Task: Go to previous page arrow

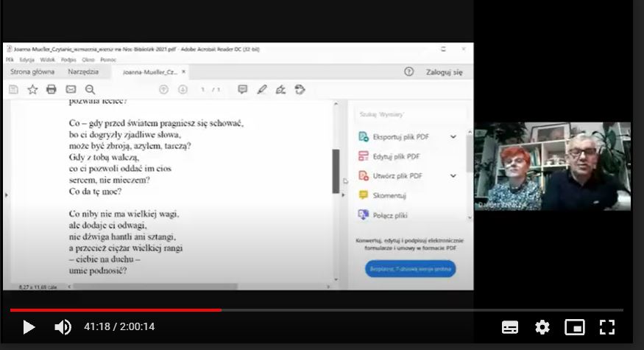Action: click(163, 89)
